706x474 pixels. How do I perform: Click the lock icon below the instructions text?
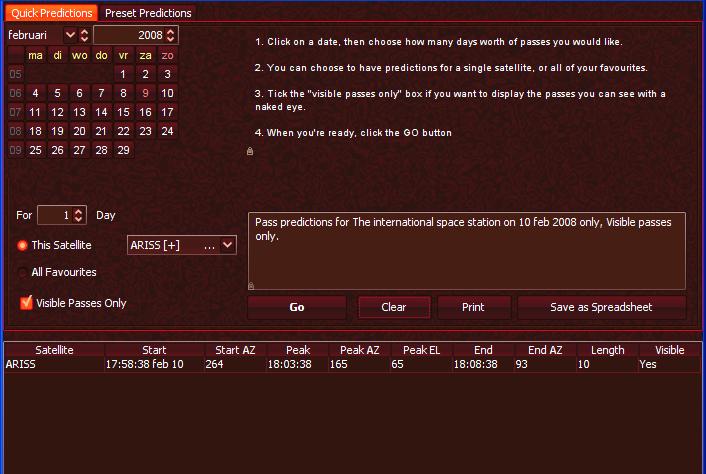pos(250,152)
